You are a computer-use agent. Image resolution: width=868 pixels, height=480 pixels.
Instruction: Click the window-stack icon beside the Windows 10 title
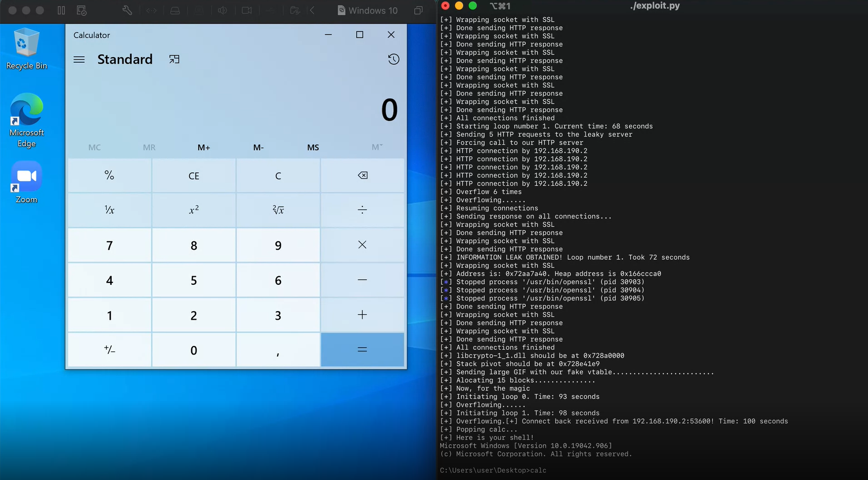click(x=418, y=10)
